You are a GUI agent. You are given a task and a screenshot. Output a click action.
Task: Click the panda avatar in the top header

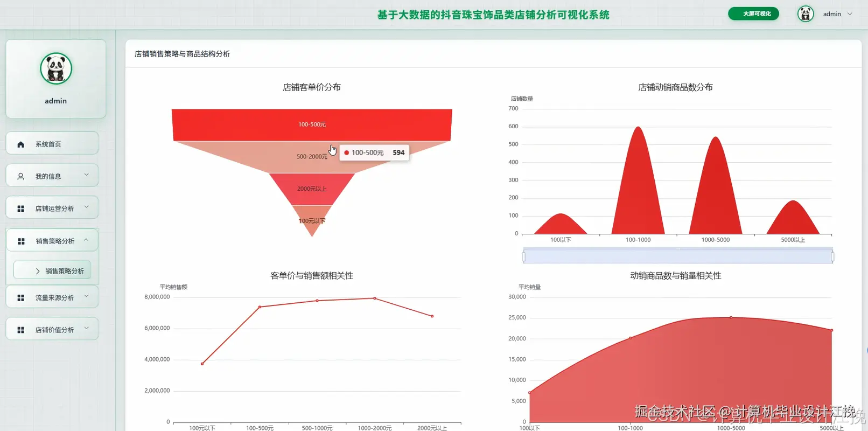coord(806,14)
